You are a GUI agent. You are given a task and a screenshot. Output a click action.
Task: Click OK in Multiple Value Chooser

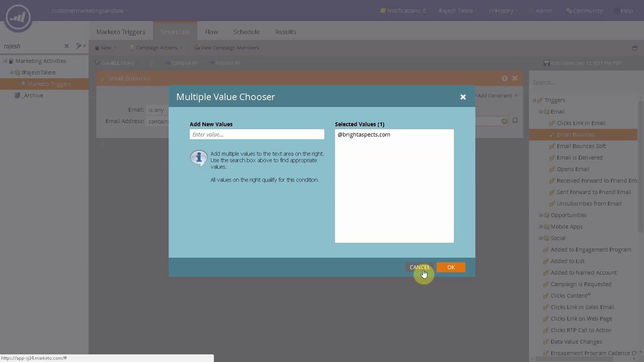pos(451,267)
